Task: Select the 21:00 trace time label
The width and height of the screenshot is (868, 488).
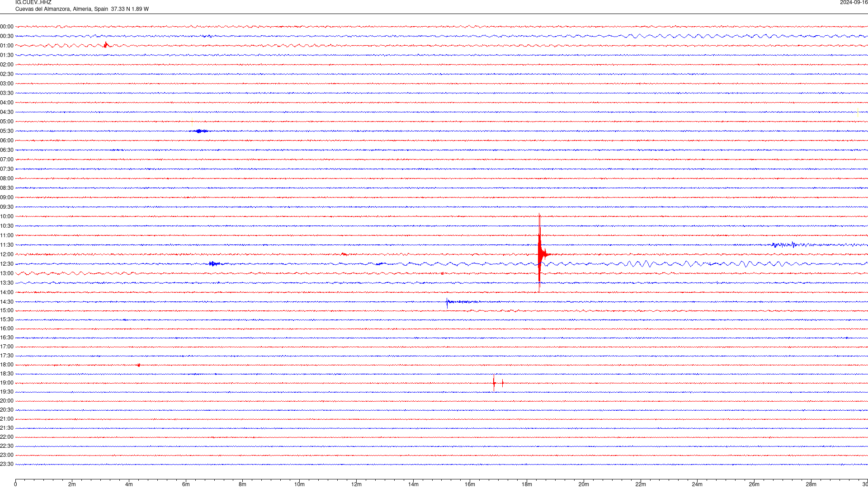Action: coord(7,419)
